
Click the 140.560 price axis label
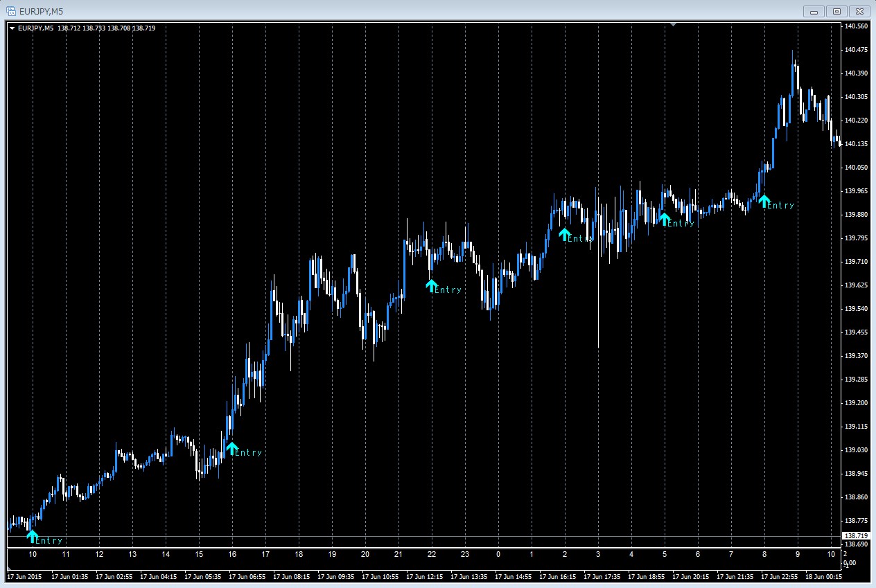tap(857, 26)
